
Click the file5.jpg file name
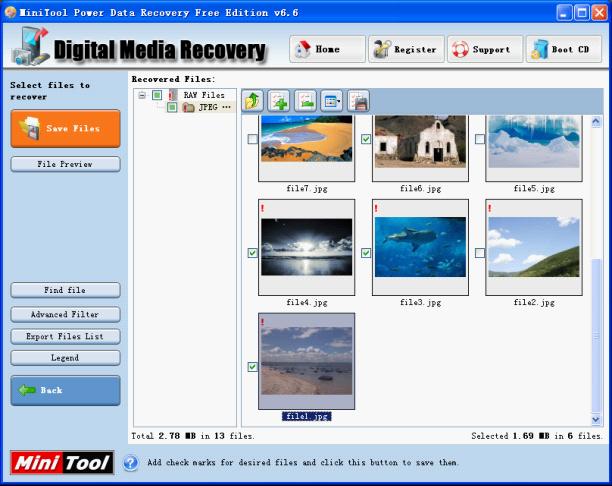coord(534,189)
